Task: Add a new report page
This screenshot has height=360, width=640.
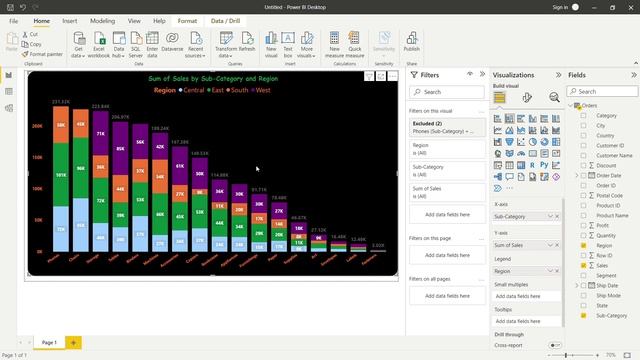Action: point(73,343)
